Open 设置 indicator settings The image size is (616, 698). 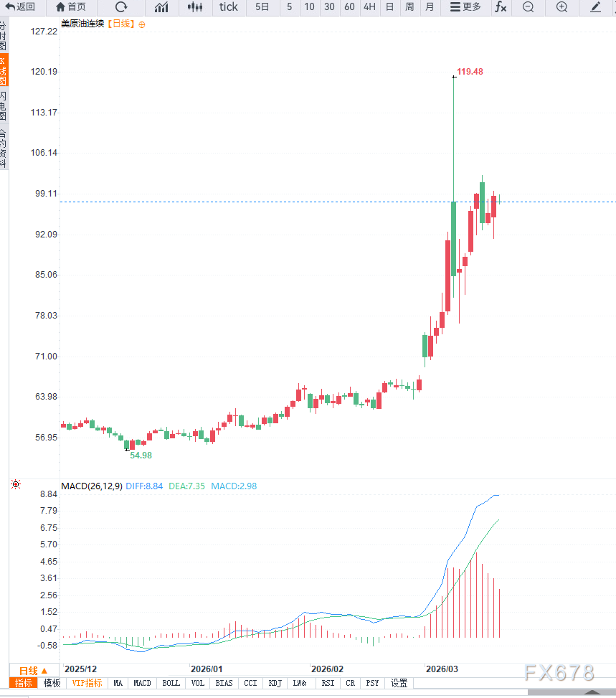pos(399,684)
